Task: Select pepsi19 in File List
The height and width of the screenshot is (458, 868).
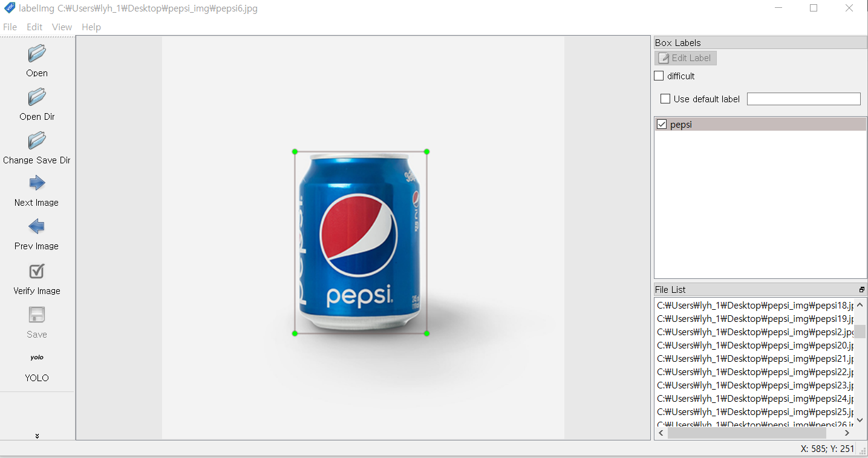Action: pyautogui.click(x=755, y=319)
